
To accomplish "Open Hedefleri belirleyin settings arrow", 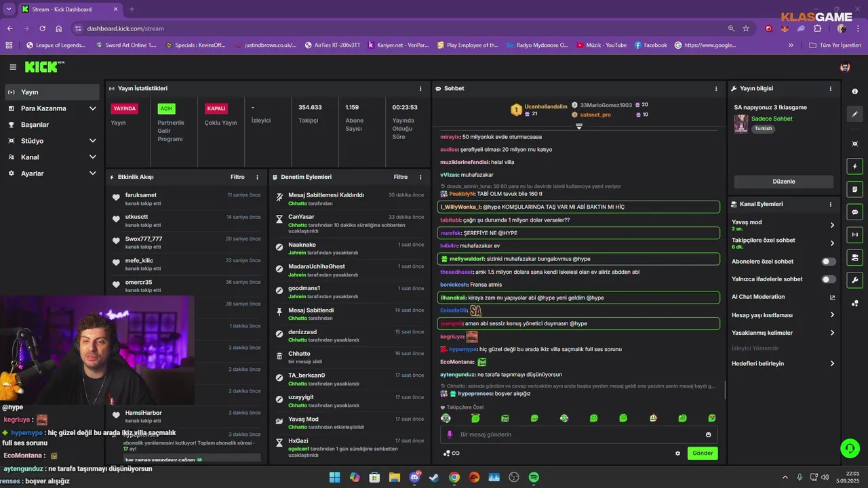I will click(832, 363).
